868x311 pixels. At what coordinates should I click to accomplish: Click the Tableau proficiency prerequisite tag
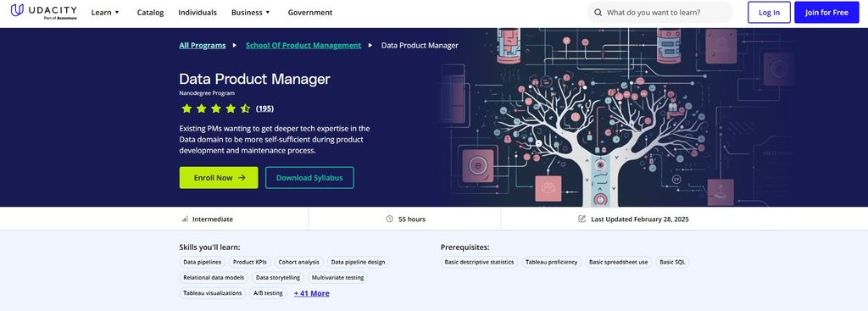tap(551, 263)
